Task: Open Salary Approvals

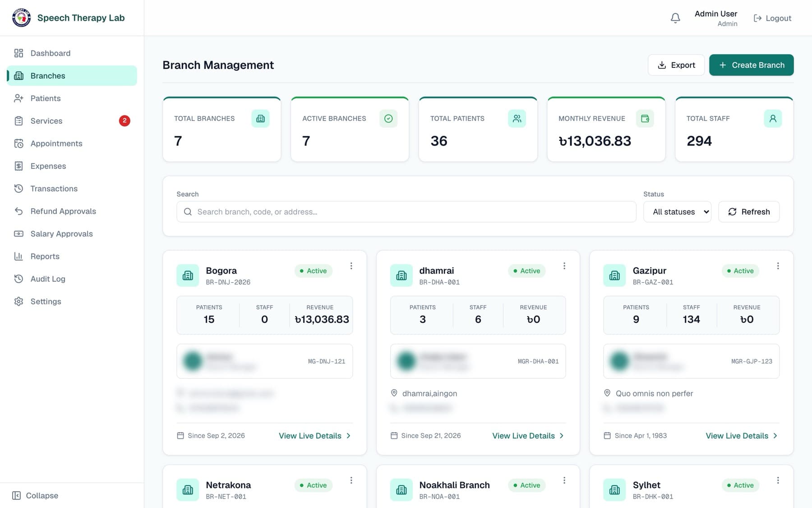Action: pyautogui.click(x=72, y=234)
